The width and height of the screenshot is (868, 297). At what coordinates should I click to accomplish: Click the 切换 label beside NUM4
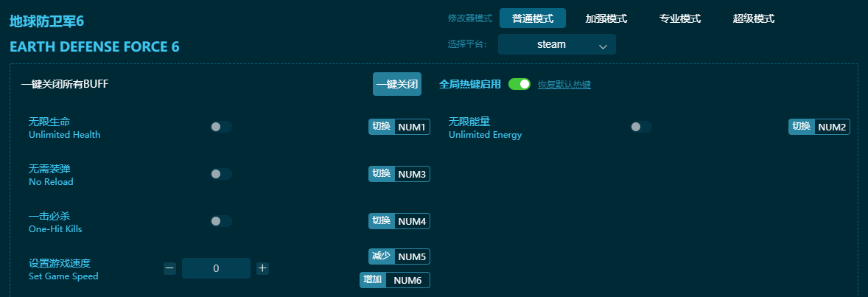[382, 221]
